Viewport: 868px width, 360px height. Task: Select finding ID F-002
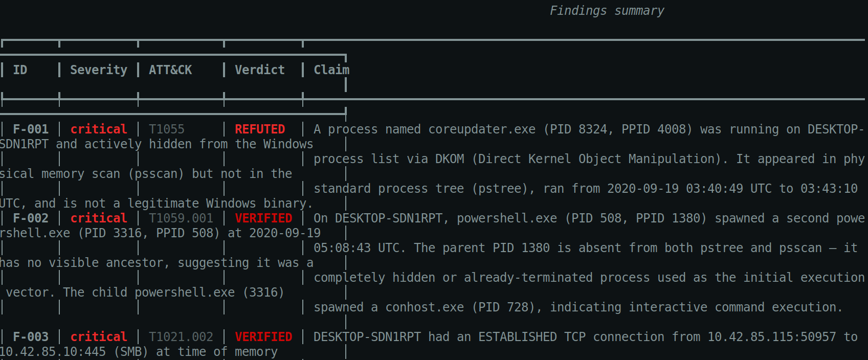31,218
